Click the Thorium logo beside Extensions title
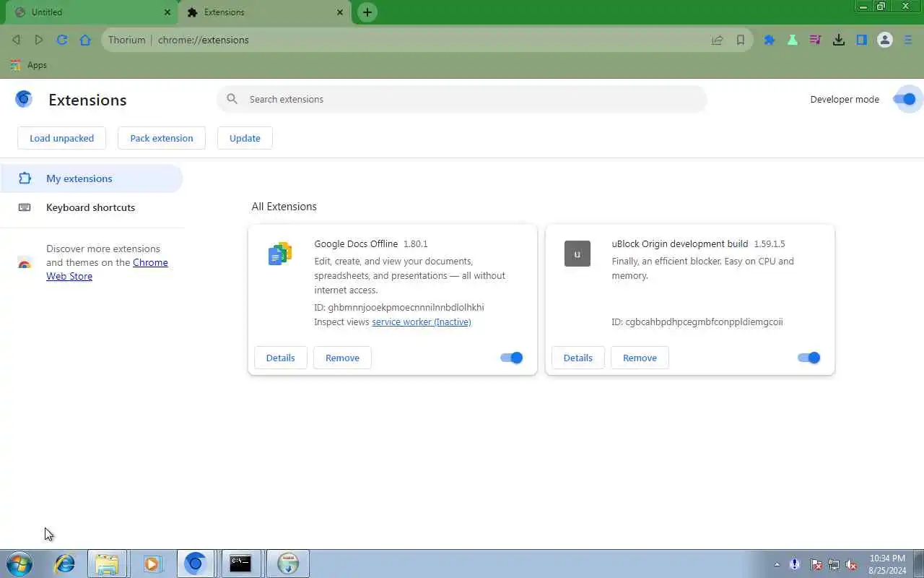 (x=24, y=99)
